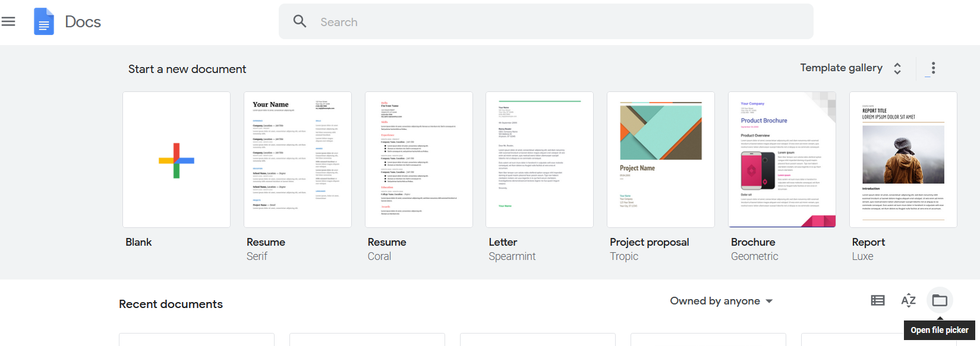Open the three-dot more options menu
The height and width of the screenshot is (346, 980).
[x=933, y=68]
